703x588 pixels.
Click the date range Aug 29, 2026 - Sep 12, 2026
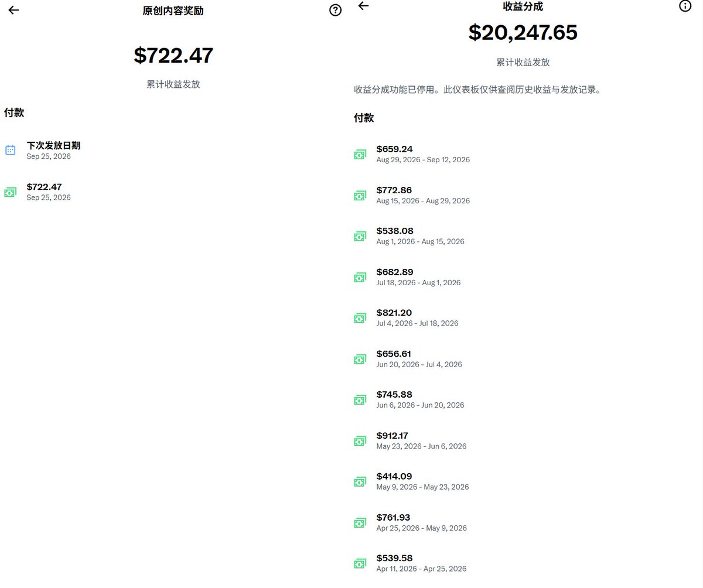pos(423,160)
